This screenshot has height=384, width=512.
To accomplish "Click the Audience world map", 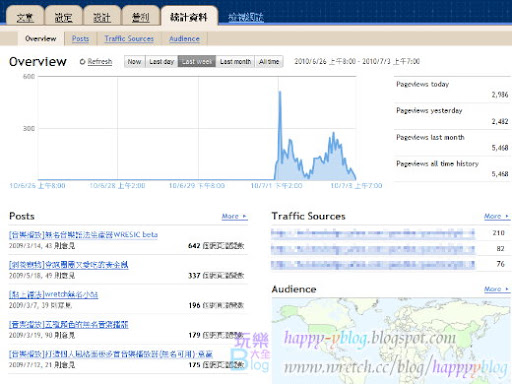I will point(391,341).
